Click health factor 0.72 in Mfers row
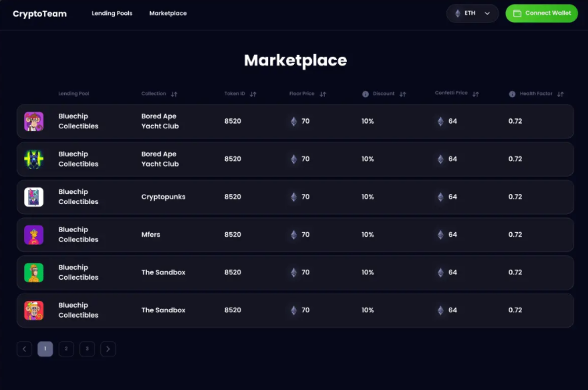 515,235
